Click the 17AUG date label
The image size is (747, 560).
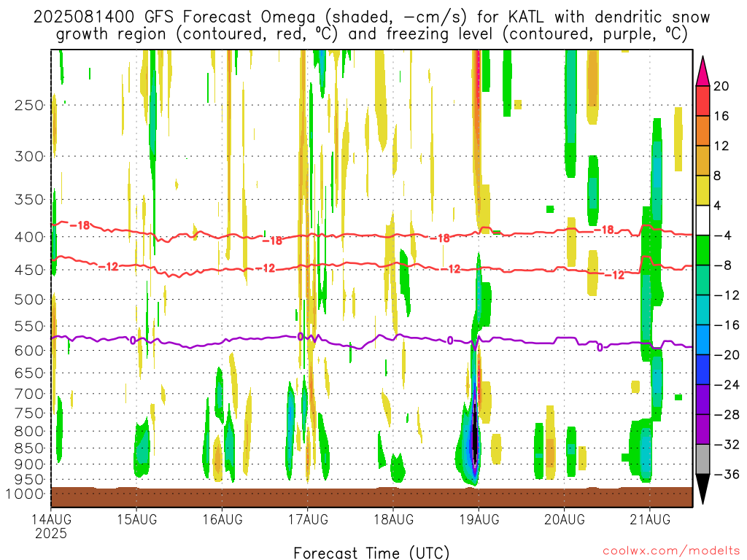[x=308, y=519]
